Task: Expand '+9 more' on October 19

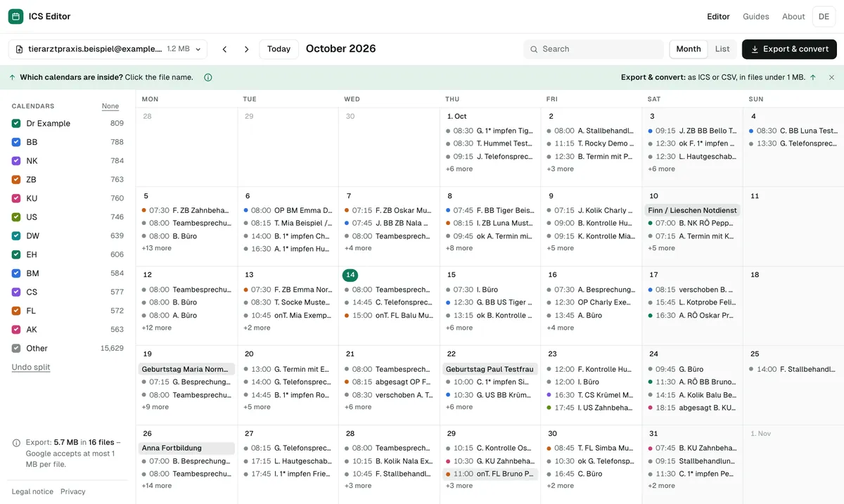Action: click(x=155, y=407)
